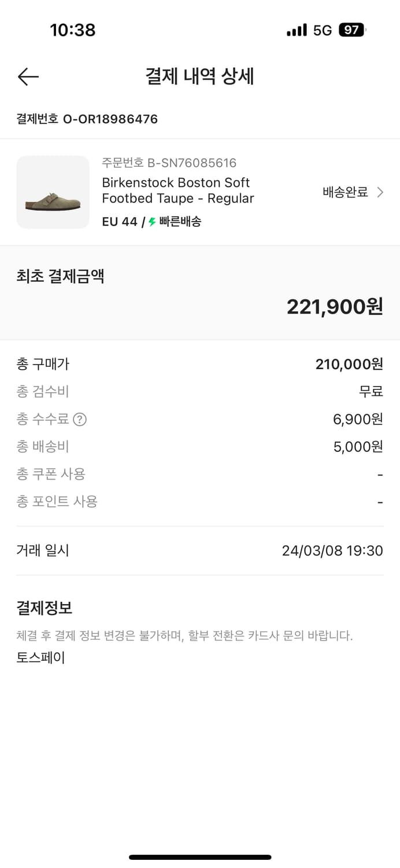Viewport: 400px width, 868px height.
Task: Tap the clock showing 10:38
Action: tap(73, 30)
